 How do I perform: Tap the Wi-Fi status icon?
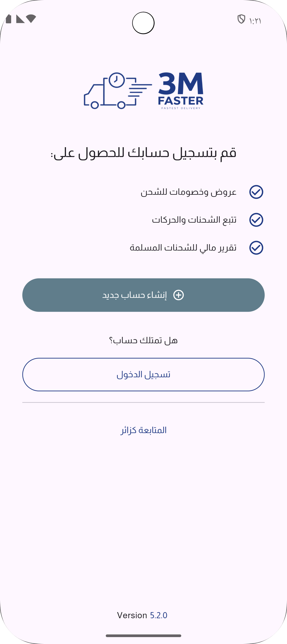(31, 19)
